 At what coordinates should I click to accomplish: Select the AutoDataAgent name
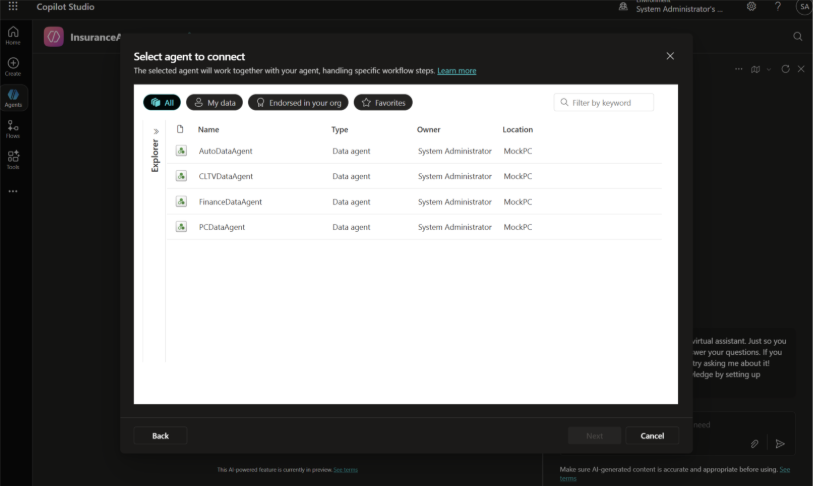coord(226,151)
